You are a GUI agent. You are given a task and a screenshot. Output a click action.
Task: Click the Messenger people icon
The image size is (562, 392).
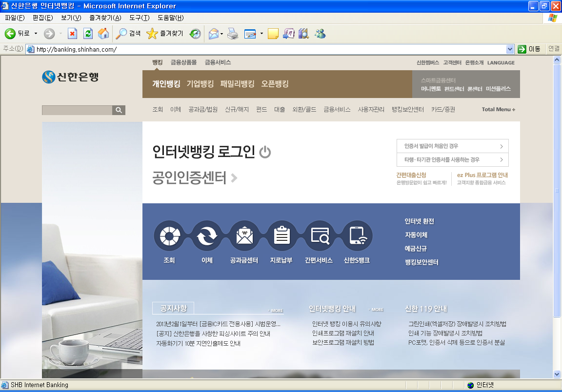(320, 34)
